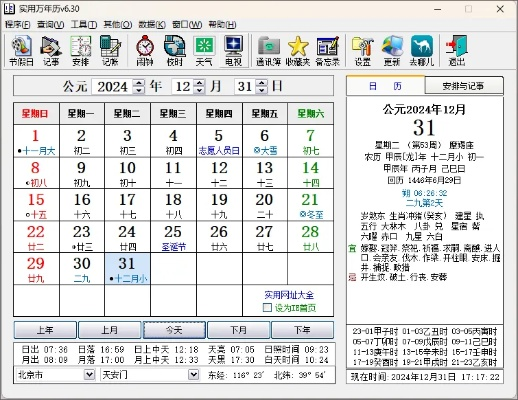Select December 30 二九 in calendar
This screenshot has width=518, height=400.
82,269
